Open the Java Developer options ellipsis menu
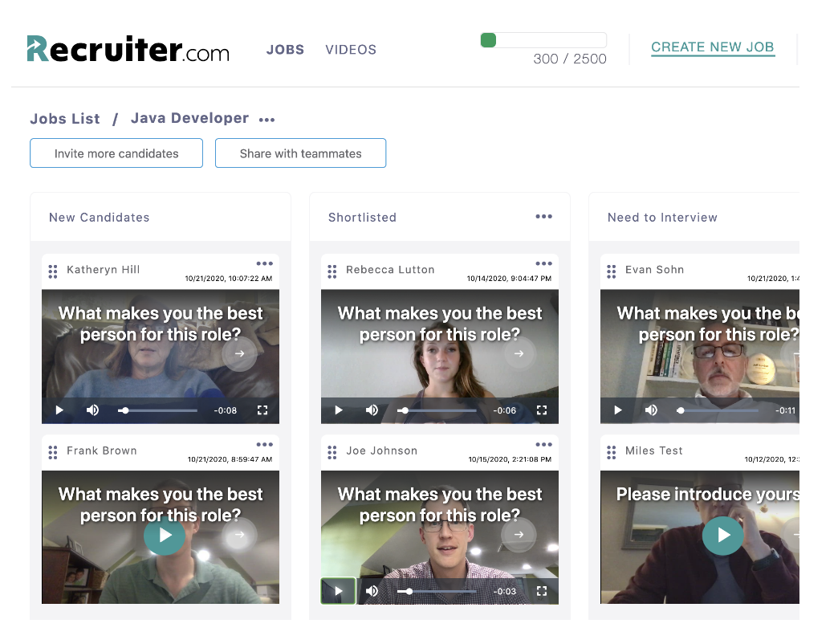 (x=267, y=120)
